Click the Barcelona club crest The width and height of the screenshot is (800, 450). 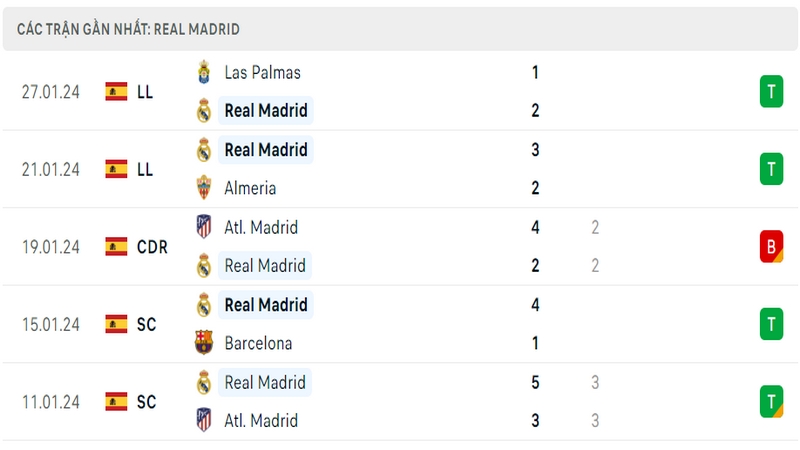pyautogui.click(x=204, y=343)
